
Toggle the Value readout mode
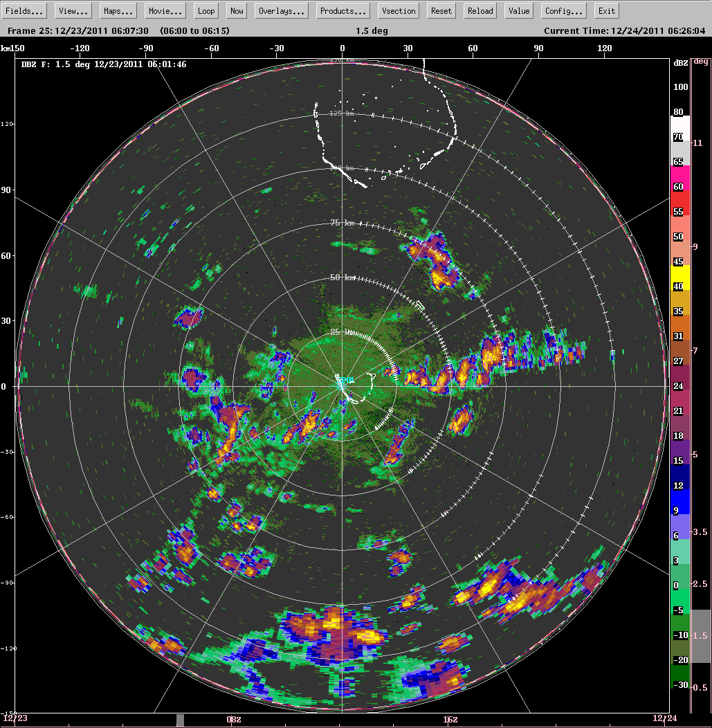[518, 11]
